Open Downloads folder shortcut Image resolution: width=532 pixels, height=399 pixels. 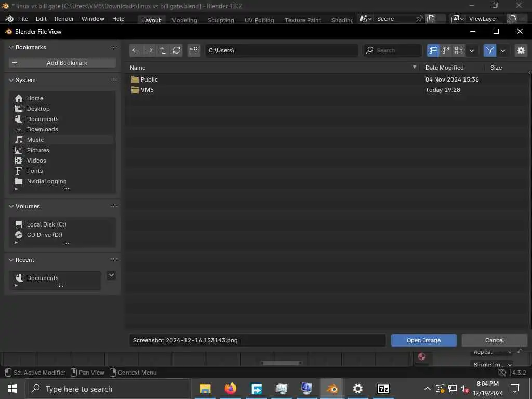click(x=62, y=129)
